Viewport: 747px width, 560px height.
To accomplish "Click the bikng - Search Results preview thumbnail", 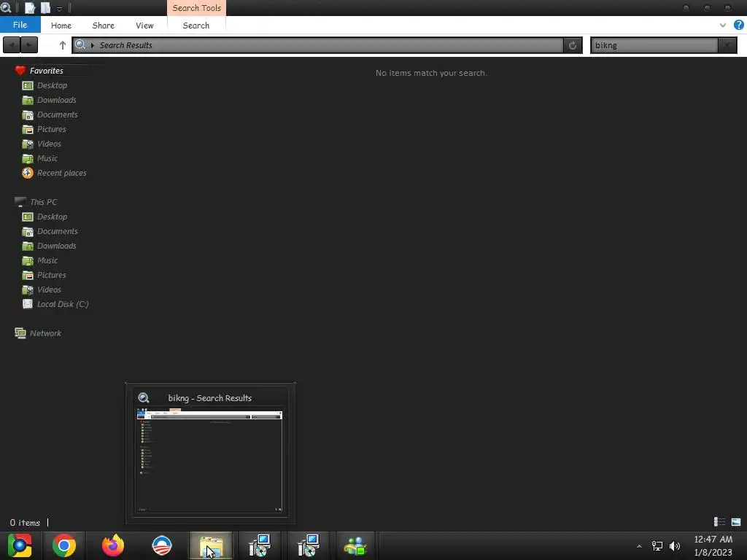I will click(209, 461).
